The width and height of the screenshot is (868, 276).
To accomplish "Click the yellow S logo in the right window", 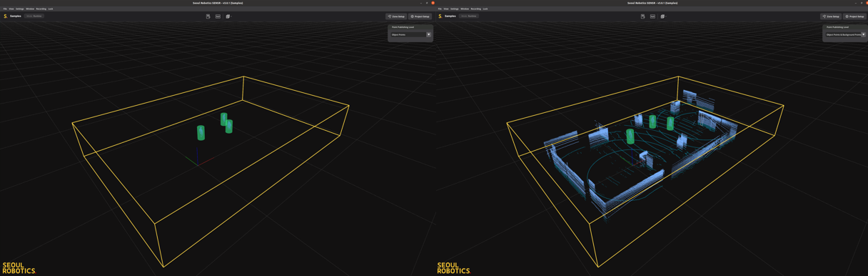I will (x=440, y=16).
